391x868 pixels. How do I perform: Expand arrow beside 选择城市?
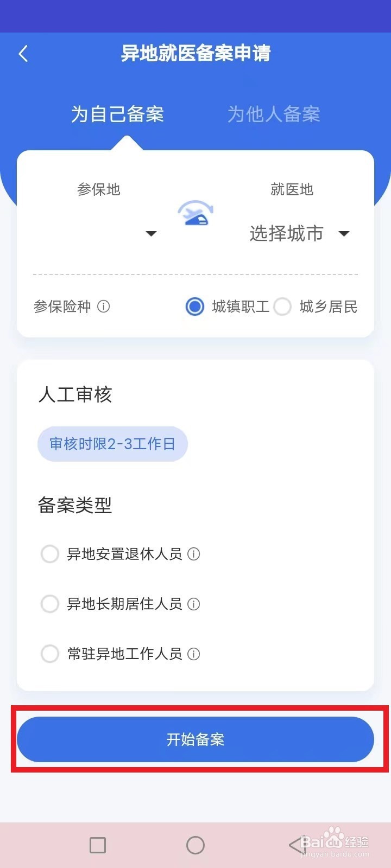click(x=344, y=234)
